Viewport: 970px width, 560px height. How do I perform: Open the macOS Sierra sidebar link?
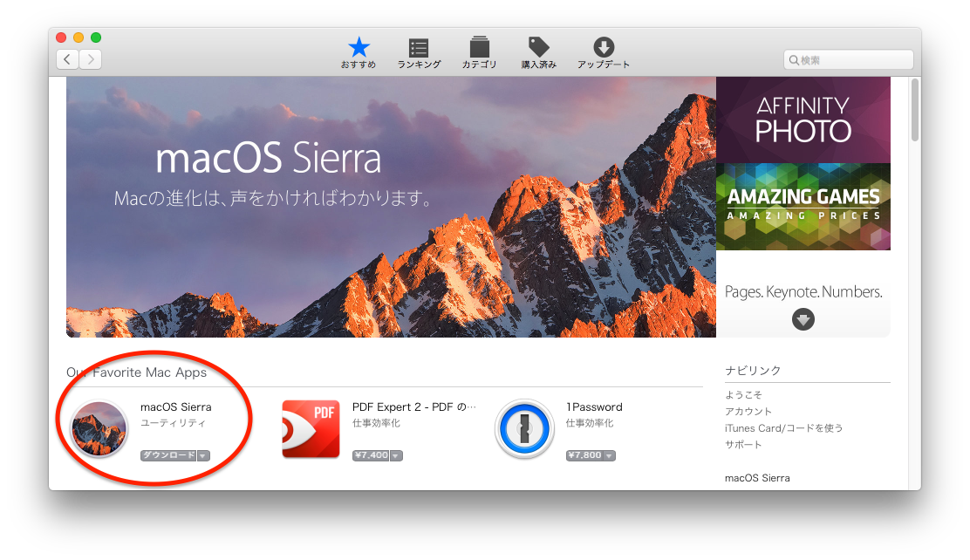(757, 478)
